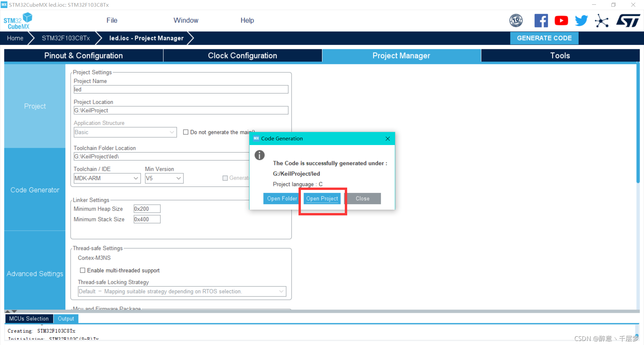
Task: Open the Thread-safe Locking Strategy dropdown
Action: tap(182, 291)
